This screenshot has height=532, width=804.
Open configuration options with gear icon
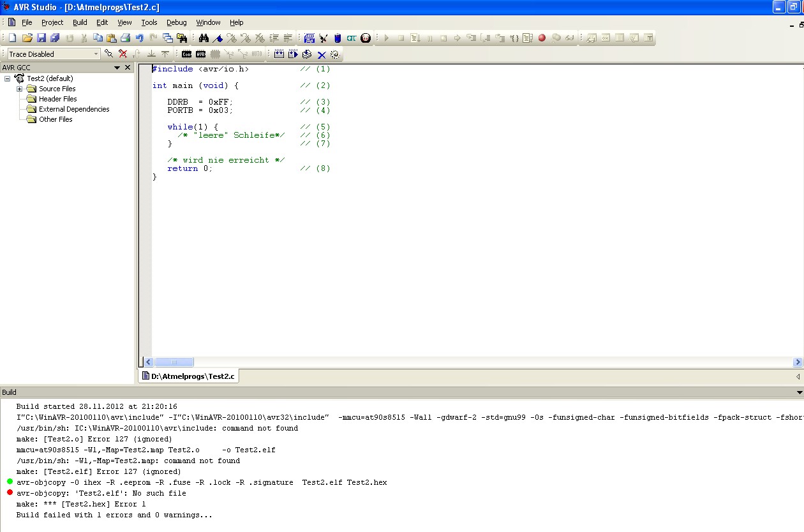pyautogui.click(x=335, y=54)
